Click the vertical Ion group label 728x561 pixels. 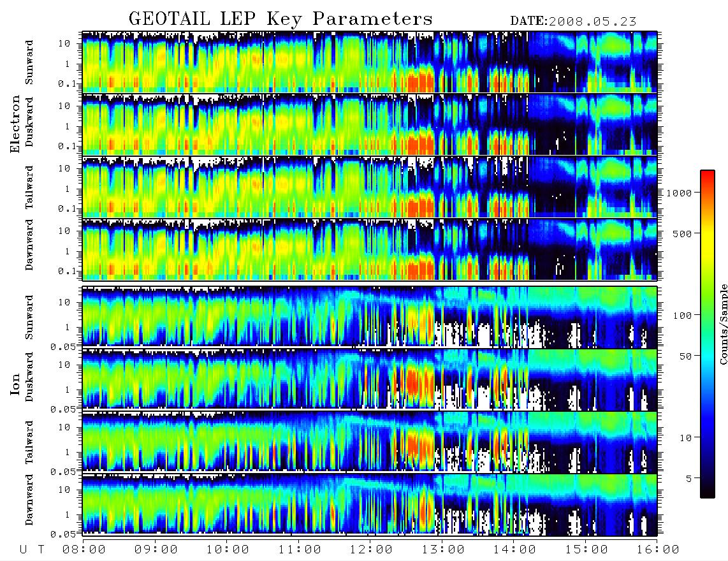15,384
